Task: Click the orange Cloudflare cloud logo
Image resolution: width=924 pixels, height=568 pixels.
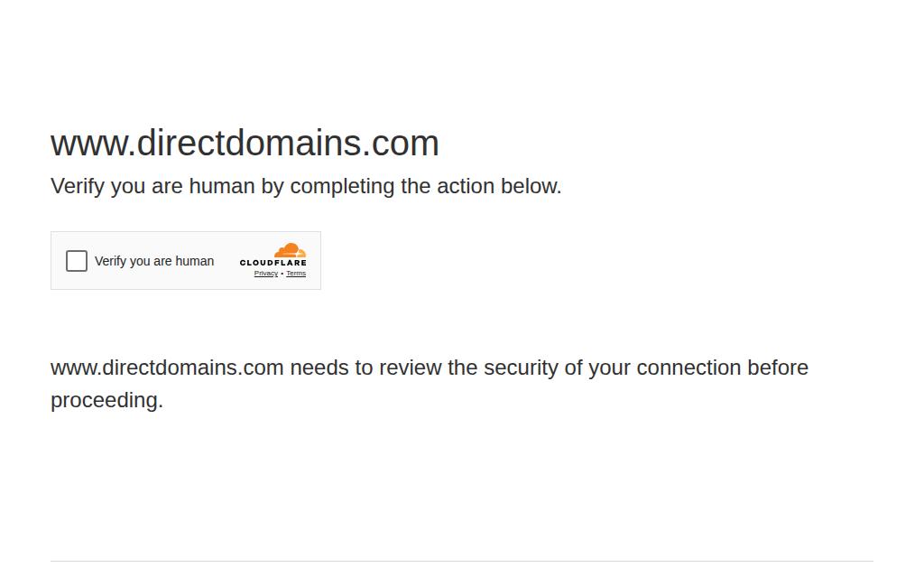Action: 290,250
